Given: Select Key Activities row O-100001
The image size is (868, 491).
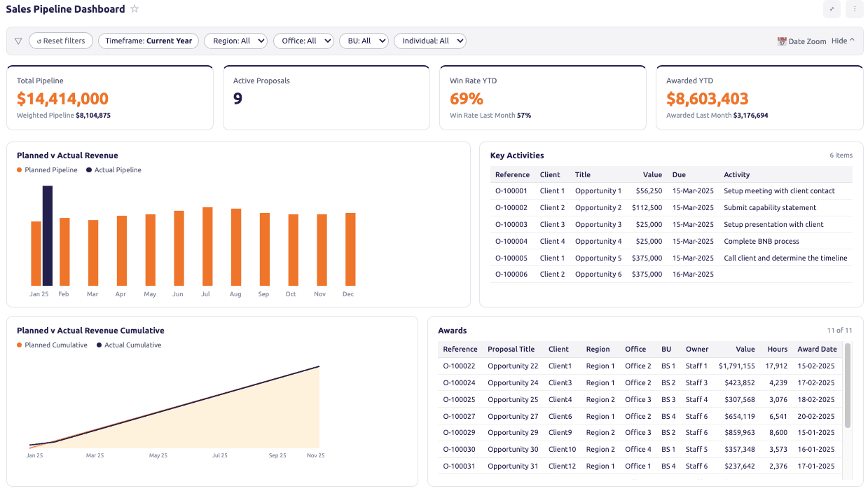Looking at the screenshot, I should coord(671,191).
